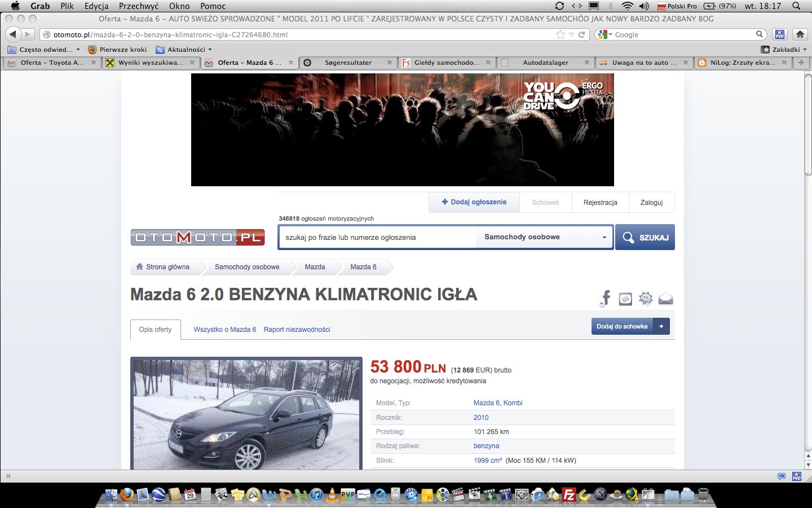Open the Wi-Fi status menu

627,6
